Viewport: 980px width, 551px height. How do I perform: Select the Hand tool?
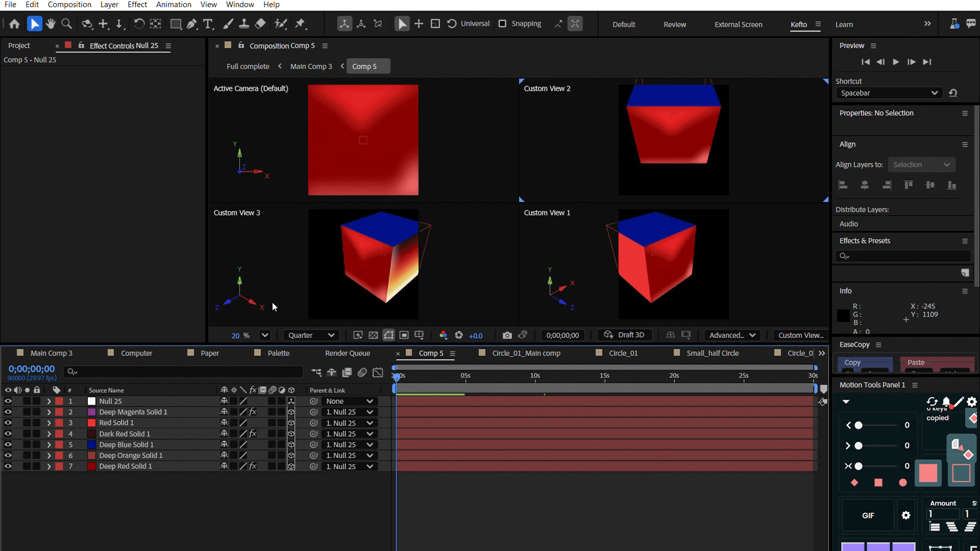pos(51,24)
